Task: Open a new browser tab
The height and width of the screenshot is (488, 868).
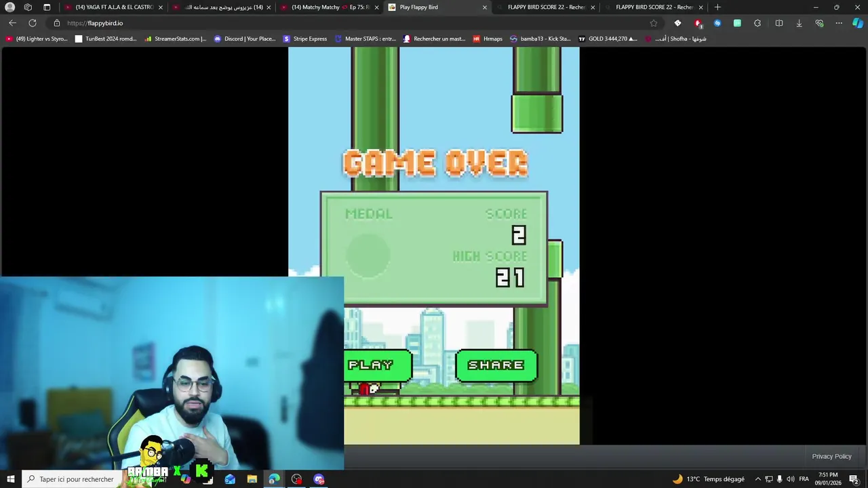Action: pyautogui.click(x=717, y=7)
